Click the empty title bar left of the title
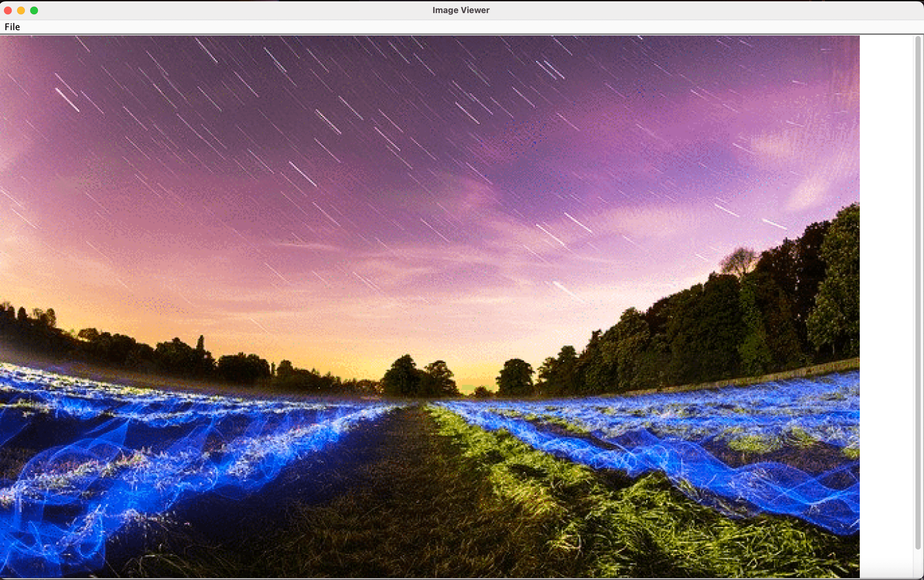This screenshot has height=580, width=924. (230, 10)
